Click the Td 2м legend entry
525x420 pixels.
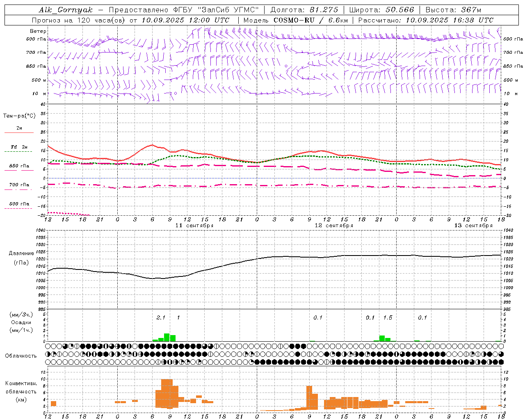(x=19, y=147)
